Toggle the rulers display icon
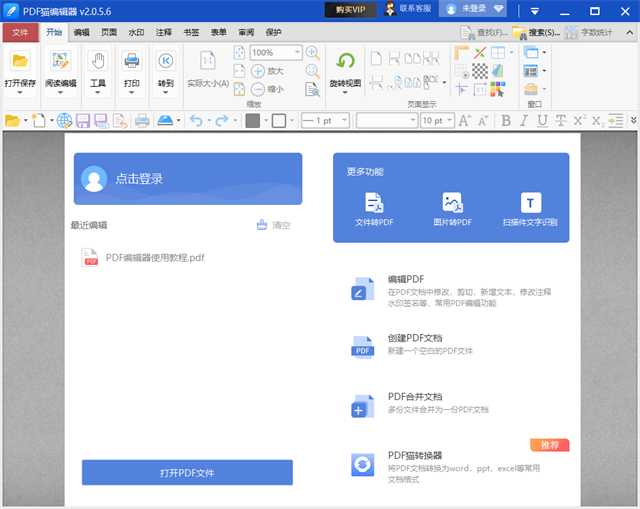This screenshot has height=509, width=640. click(x=461, y=53)
